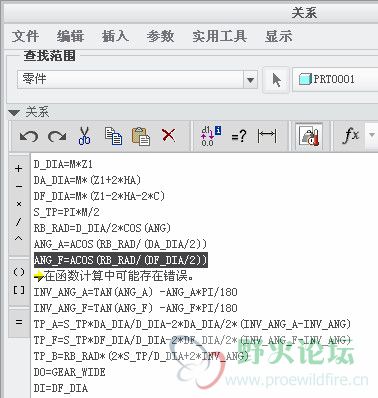Collapse the 关系 section triangle
378x398 pixels.
14,113
